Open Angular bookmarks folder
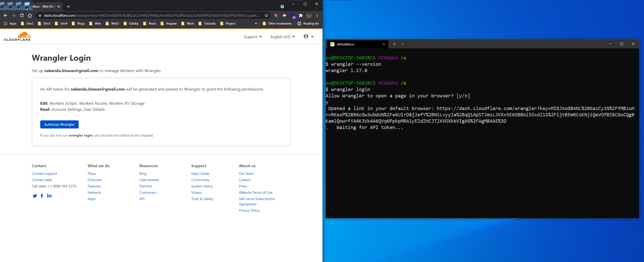Image resolution: width=644 pixels, height=262 pixels. (x=169, y=24)
